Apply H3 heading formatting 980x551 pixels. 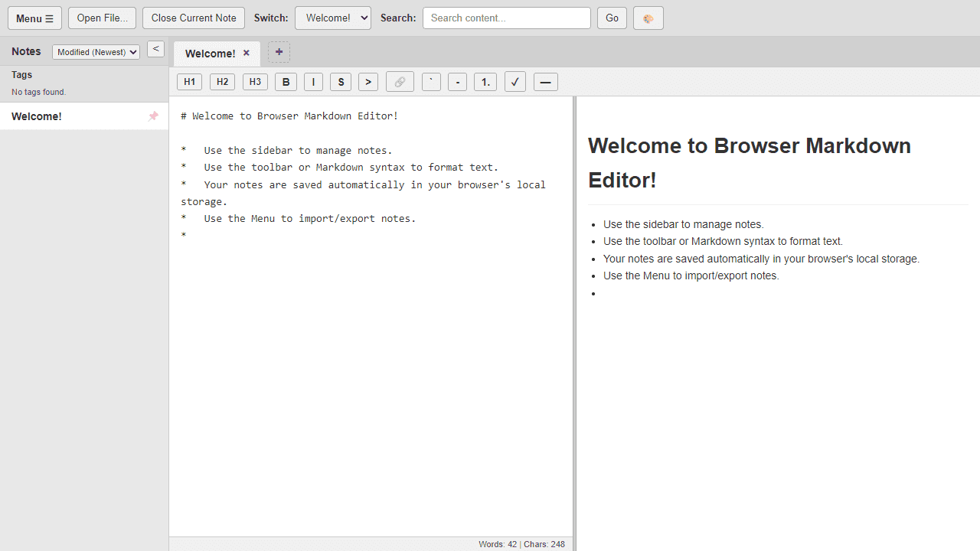(255, 82)
